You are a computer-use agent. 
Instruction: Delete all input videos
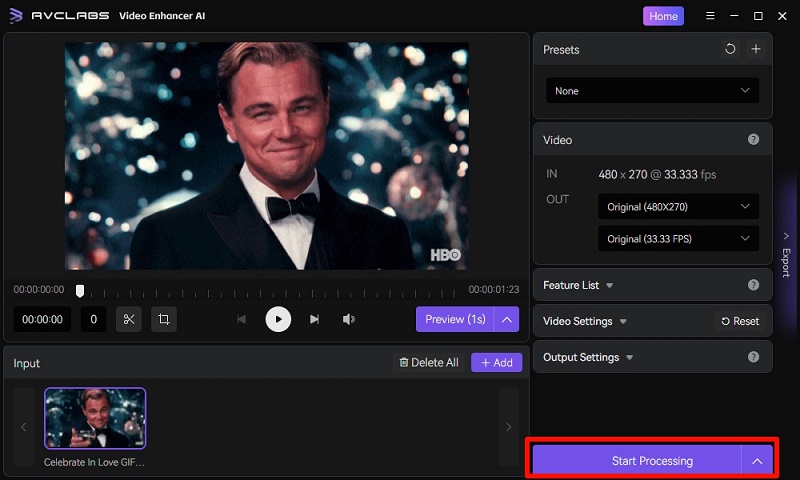coord(429,363)
